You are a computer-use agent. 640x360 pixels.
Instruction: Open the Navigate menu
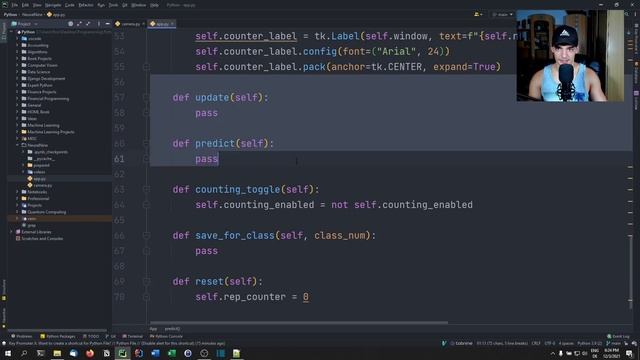coord(53,5)
